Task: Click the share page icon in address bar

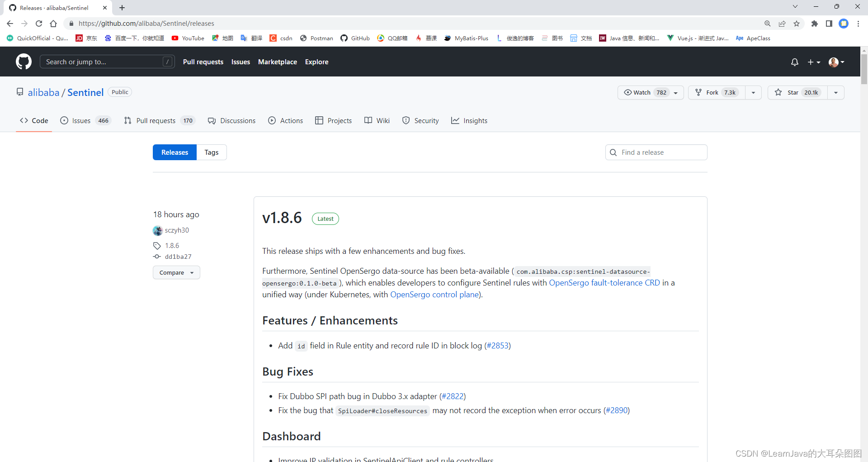Action: (782, 24)
